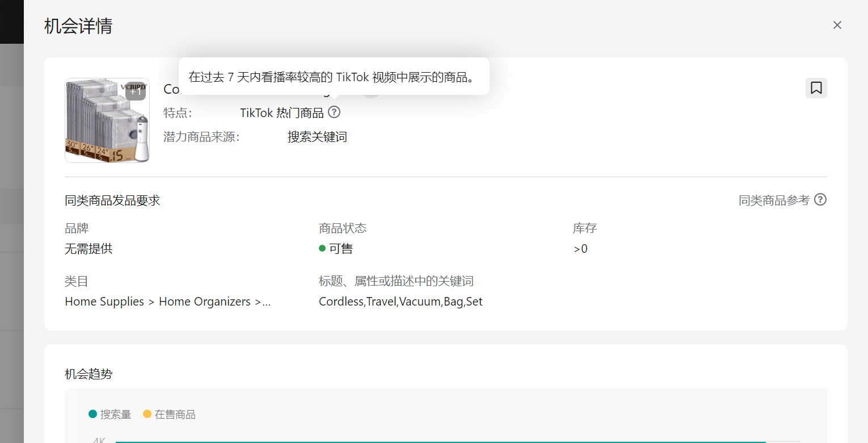Click the help icon next to TikTok 热门商品
Viewport: 868px width, 443px height.
[334, 112]
